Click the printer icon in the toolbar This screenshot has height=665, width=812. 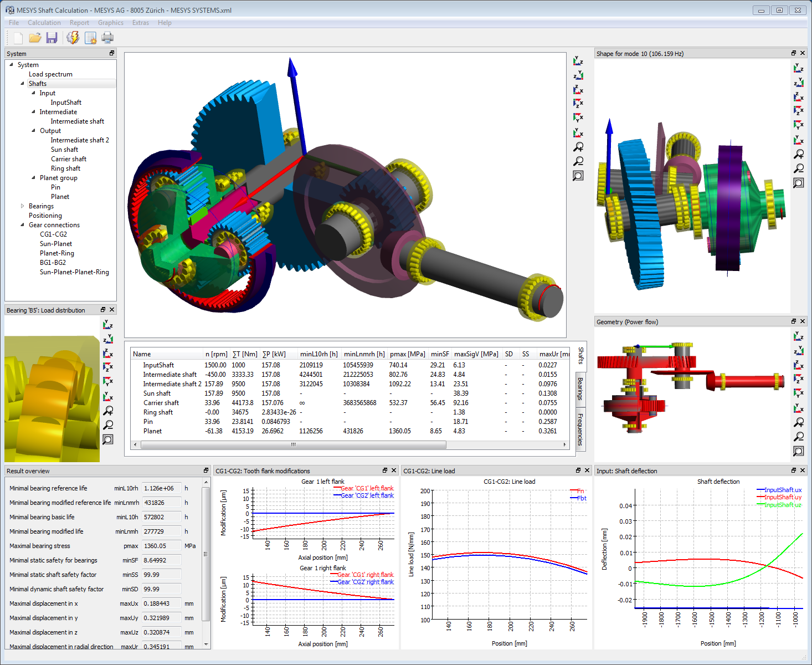(107, 38)
